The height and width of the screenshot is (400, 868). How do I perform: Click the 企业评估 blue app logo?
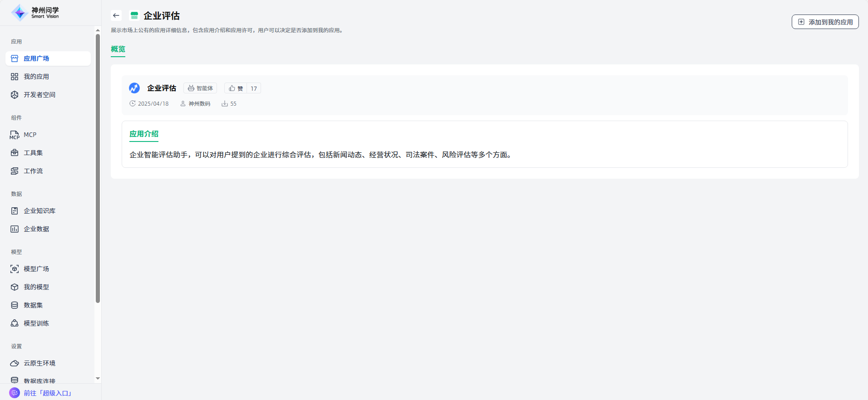[x=134, y=88]
